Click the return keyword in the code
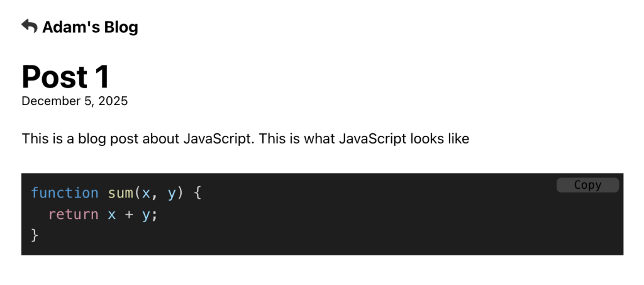 pos(73,215)
